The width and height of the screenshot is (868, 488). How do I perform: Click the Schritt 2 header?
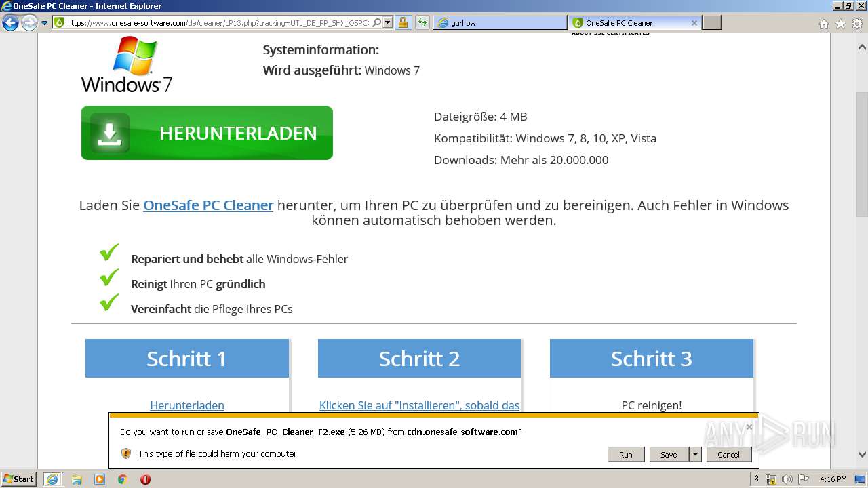pyautogui.click(x=419, y=358)
